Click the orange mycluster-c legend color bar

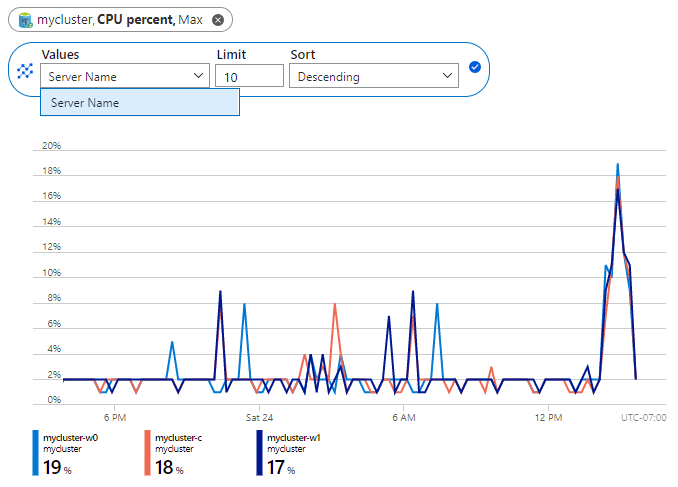[148, 453]
